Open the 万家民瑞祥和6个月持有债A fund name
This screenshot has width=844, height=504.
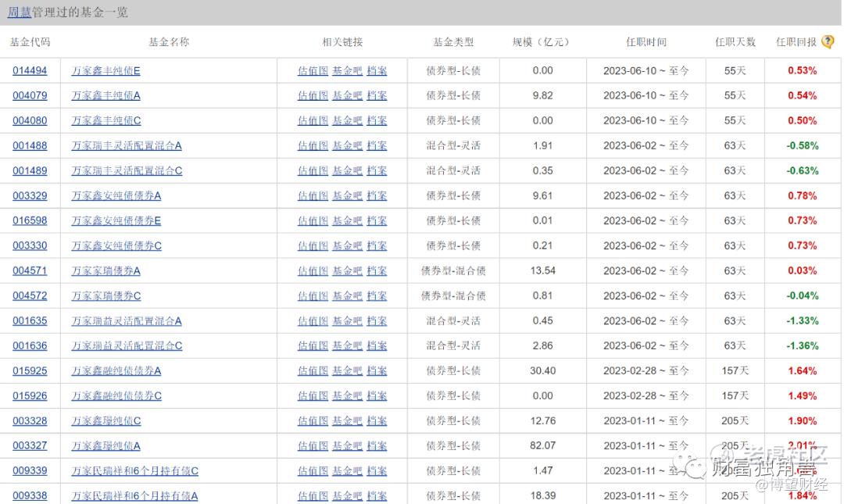pos(134,496)
